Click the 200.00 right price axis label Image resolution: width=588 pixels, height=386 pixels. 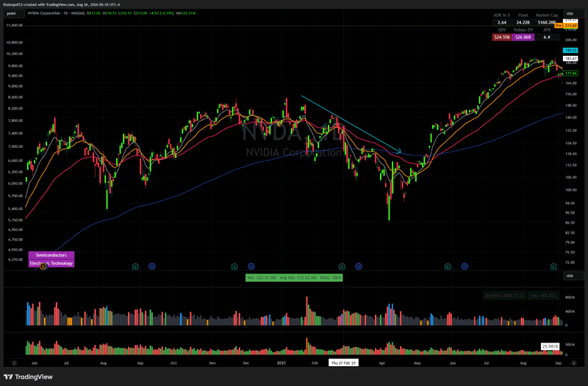click(571, 40)
